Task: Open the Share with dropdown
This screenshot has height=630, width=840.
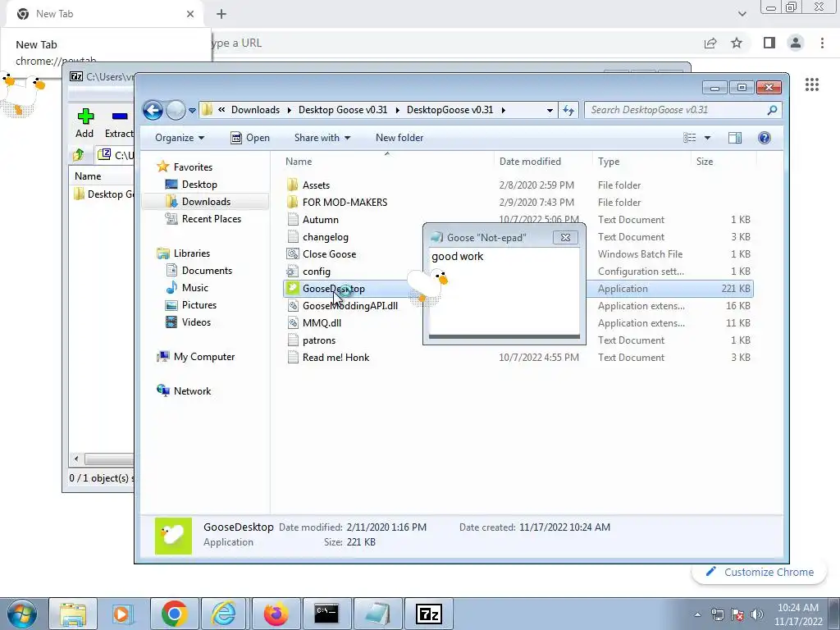Action: tap(322, 138)
